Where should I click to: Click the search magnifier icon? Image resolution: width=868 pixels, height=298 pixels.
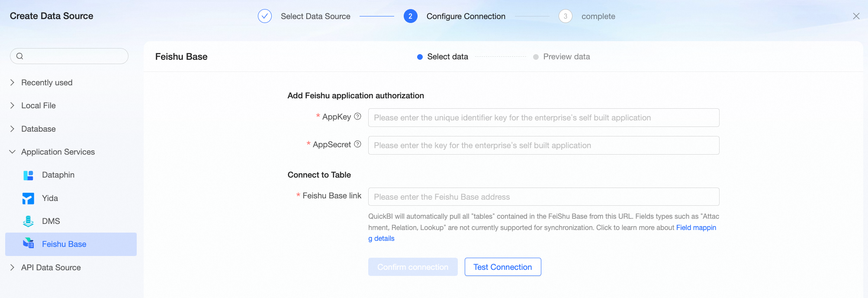coord(19,56)
